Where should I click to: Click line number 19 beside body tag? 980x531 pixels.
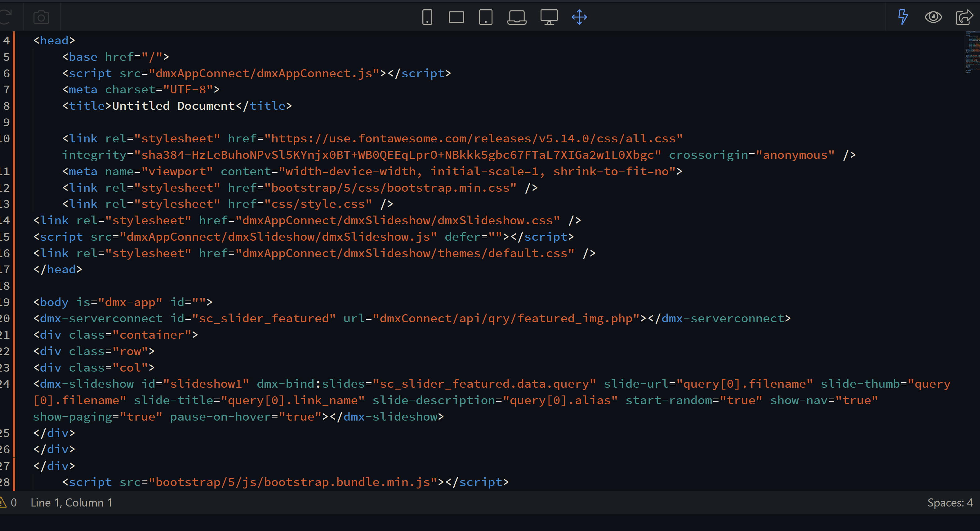tap(5, 302)
